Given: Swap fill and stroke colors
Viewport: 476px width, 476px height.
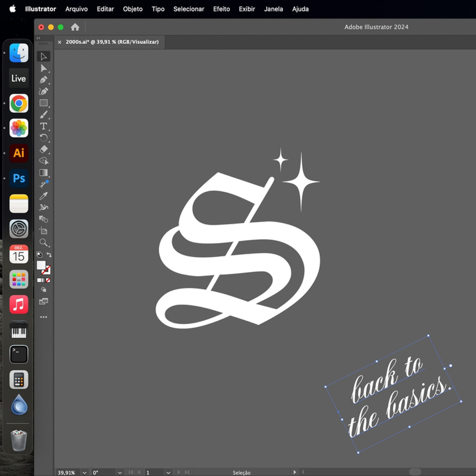Looking at the screenshot, I should (49, 255).
